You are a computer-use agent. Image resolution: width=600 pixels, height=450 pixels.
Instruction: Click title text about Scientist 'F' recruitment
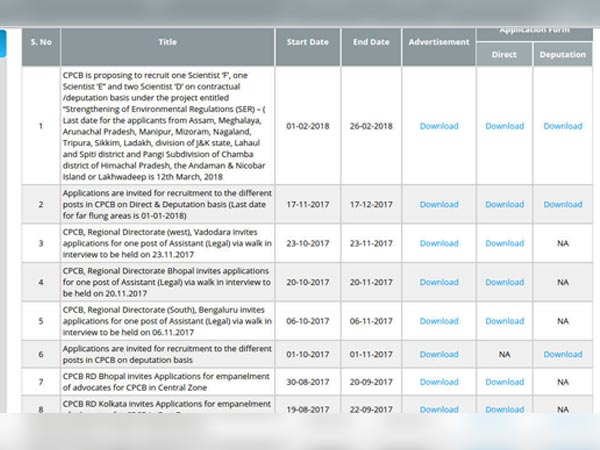164,126
